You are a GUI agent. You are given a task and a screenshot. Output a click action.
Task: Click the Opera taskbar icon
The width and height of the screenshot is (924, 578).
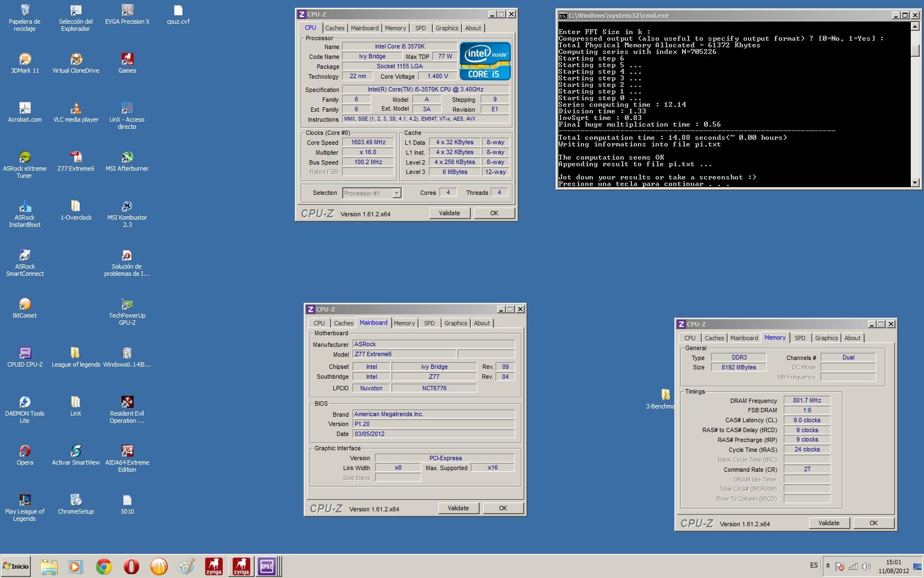pos(131,566)
